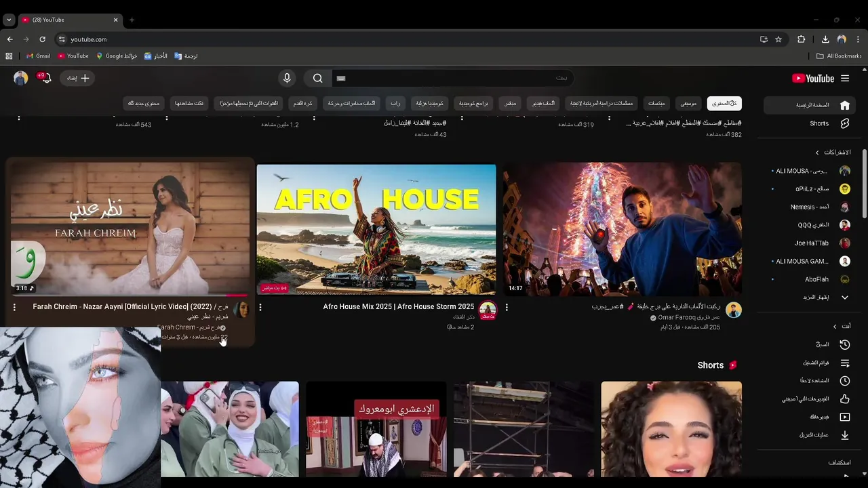Open the Create (إنشاء) button menu

coord(77,78)
